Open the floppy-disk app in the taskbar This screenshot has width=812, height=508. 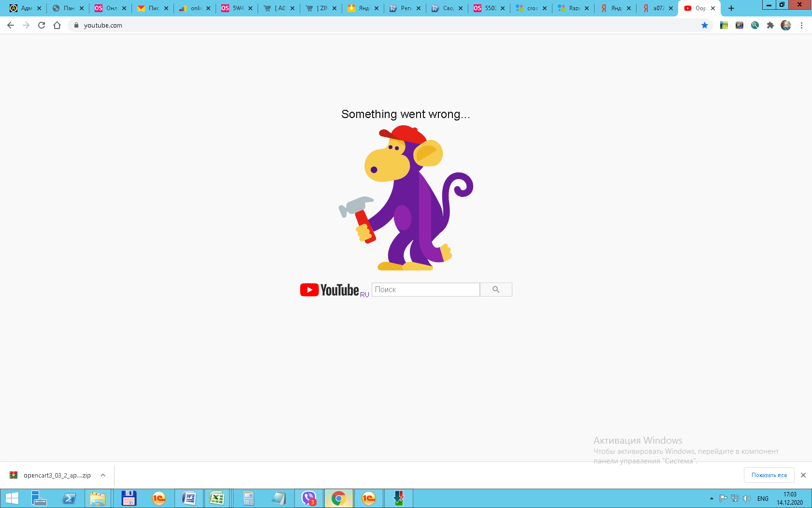pos(129,498)
